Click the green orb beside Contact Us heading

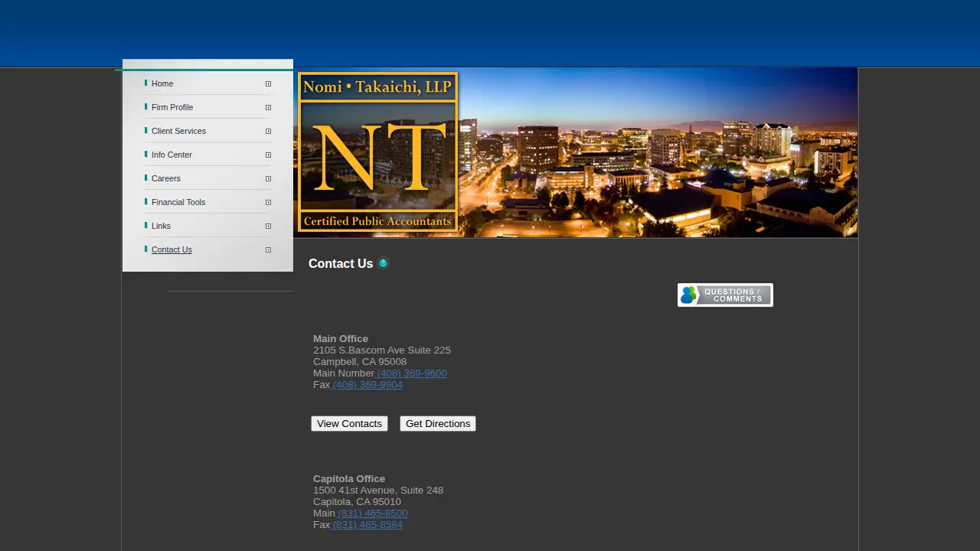[x=383, y=263]
